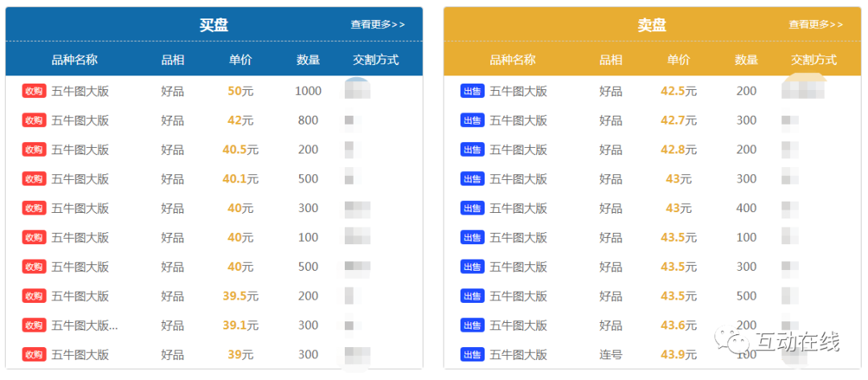
Task: Click the 单价 header in the 卖盘 table
Action: (x=678, y=59)
